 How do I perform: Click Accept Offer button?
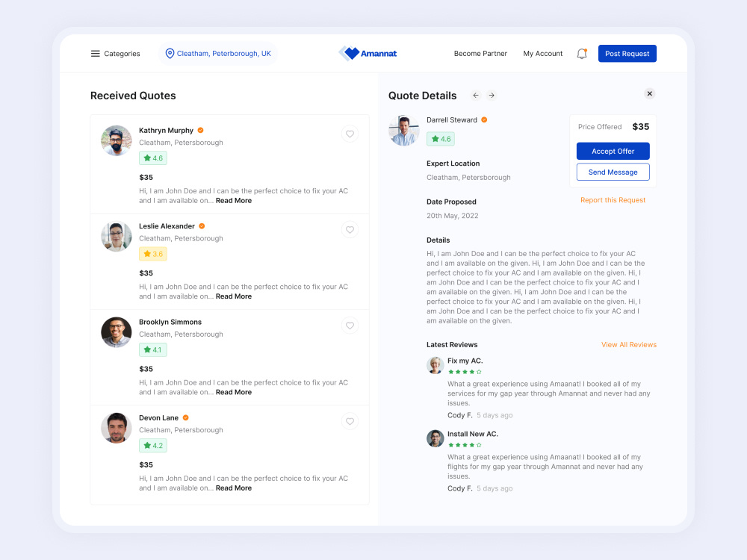613,151
